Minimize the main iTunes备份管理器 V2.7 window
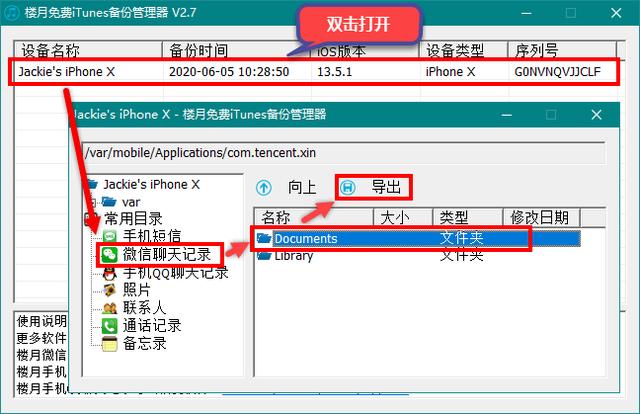This screenshot has width=640, height=414. pyautogui.click(x=526, y=13)
